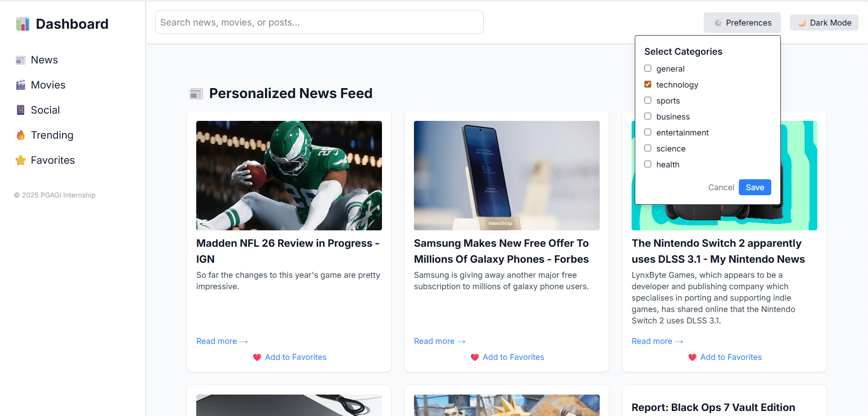868x416 pixels.
Task: Click the newspaper icon beside News
Action: pyautogui.click(x=21, y=60)
